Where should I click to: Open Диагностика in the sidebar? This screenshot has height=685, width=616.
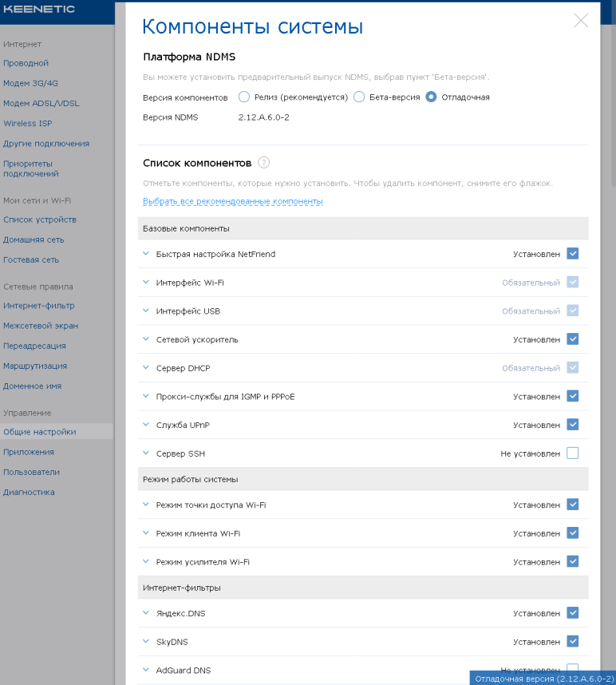[29, 493]
